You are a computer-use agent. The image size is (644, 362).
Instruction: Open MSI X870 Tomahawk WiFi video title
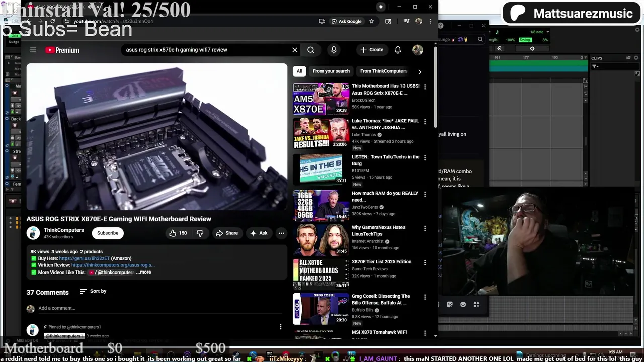click(379, 332)
